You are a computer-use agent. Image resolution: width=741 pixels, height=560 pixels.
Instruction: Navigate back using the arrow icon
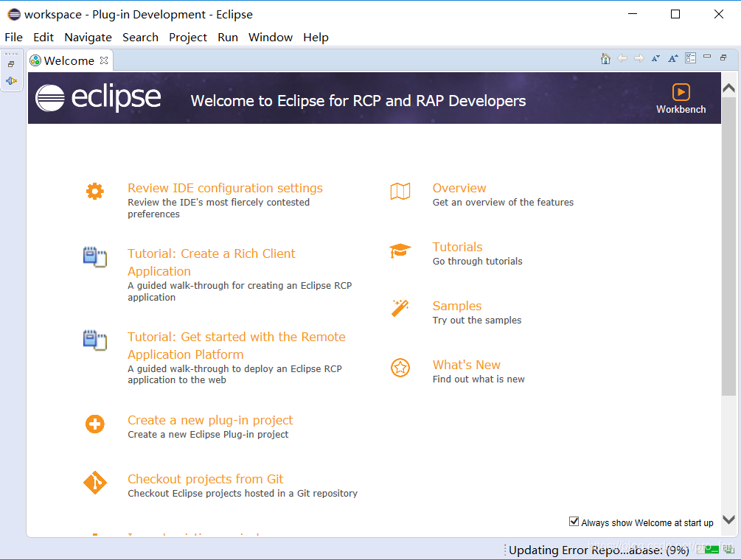622,57
